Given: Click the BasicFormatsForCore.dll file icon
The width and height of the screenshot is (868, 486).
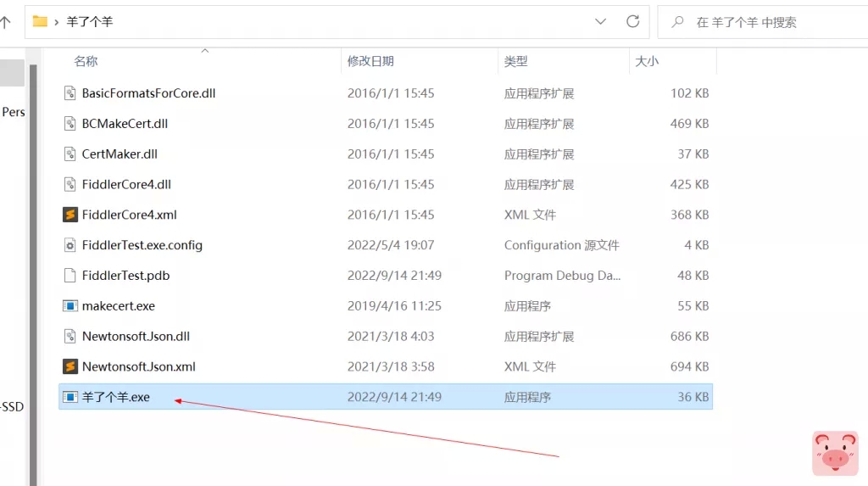Looking at the screenshot, I should coord(70,93).
